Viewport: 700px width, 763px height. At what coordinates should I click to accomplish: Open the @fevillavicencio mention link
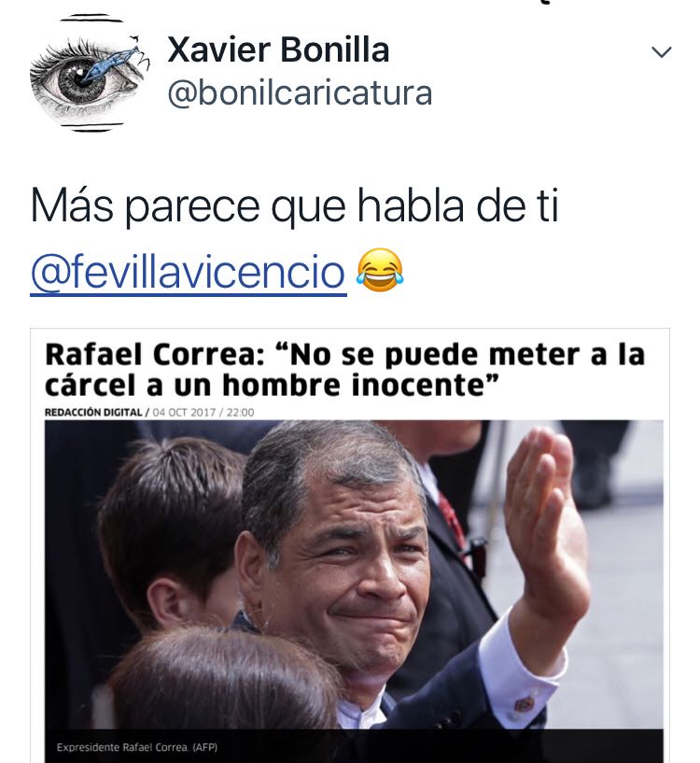tap(189, 272)
